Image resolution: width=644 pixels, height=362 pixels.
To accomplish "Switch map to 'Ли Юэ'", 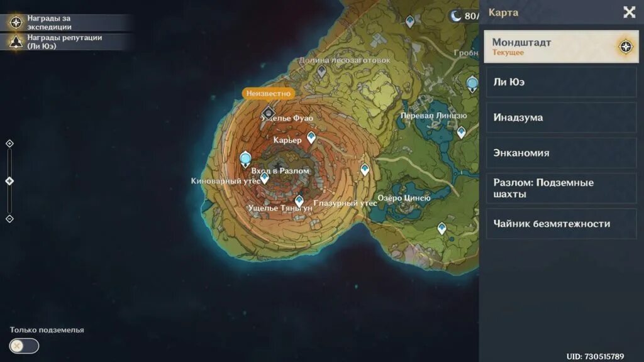I will click(x=561, y=82).
